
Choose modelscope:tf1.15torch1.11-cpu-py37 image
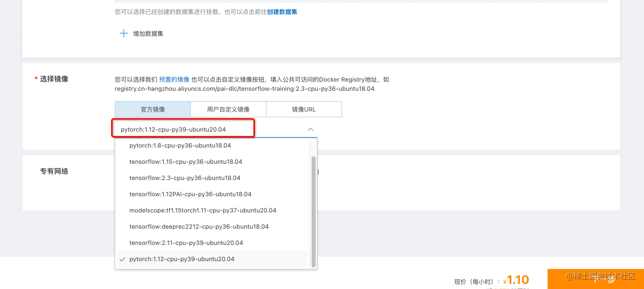coord(212,211)
